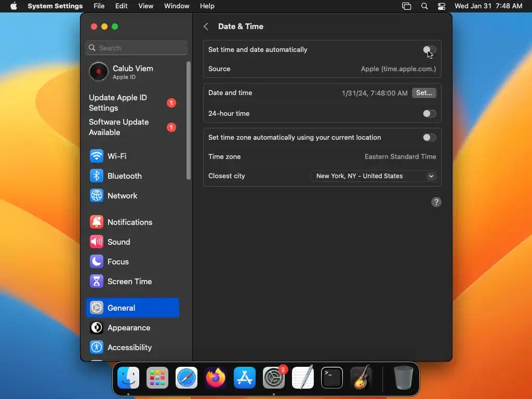Screen dimensions: 532x399
Task: Click menu bar clock Wed Jan 31
Action: [488, 6]
